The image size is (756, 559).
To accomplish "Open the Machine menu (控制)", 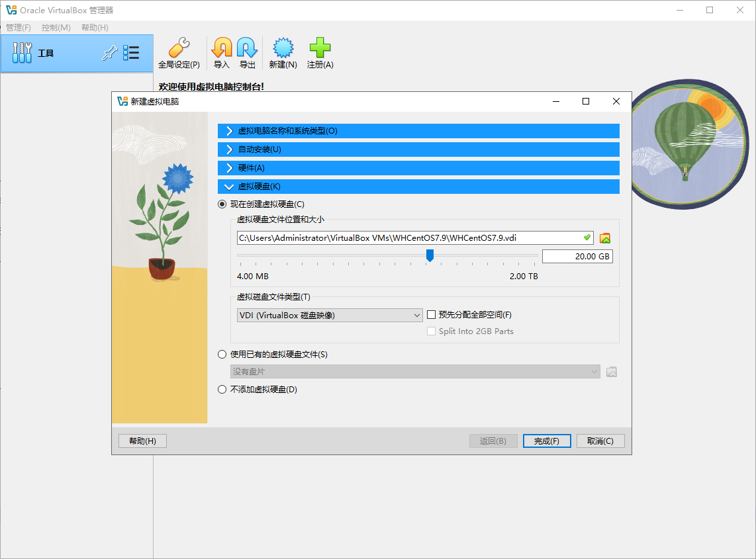I will [56, 28].
